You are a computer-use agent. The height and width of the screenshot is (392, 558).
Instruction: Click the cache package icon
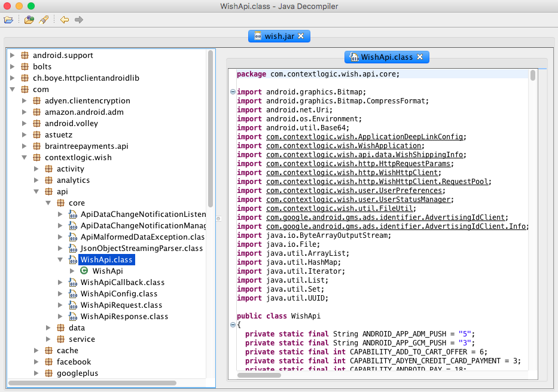[49, 350]
